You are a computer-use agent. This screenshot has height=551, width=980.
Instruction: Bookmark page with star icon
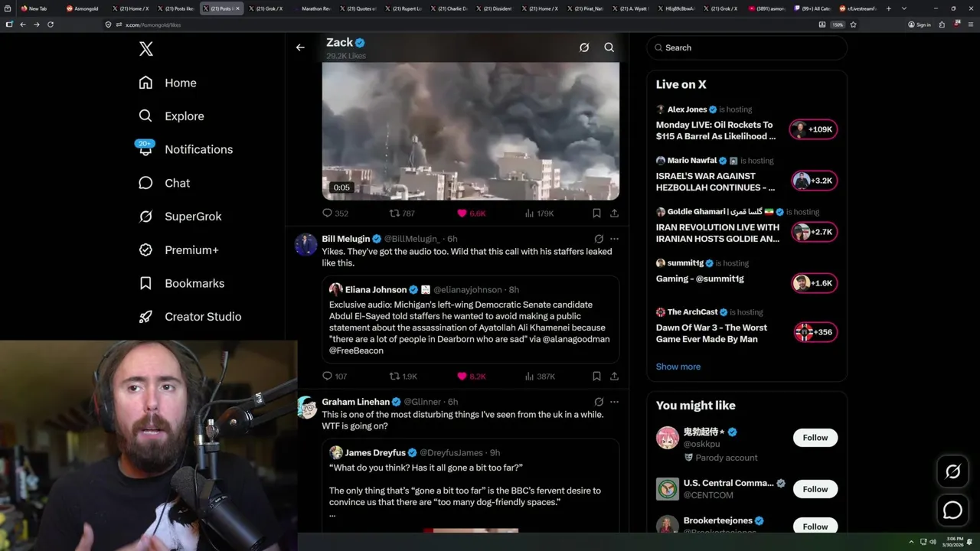[x=853, y=24]
